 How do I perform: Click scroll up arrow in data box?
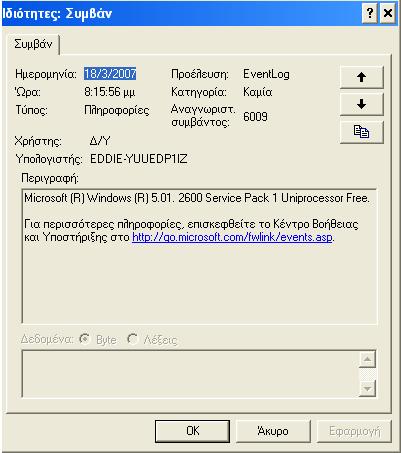367,359
